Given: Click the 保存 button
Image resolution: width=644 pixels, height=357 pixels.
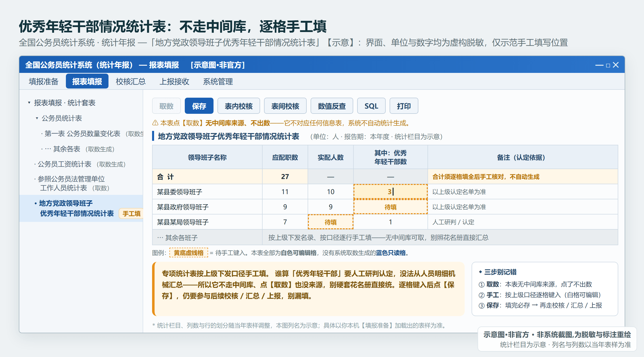Looking at the screenshot, I should pos(199,106).
